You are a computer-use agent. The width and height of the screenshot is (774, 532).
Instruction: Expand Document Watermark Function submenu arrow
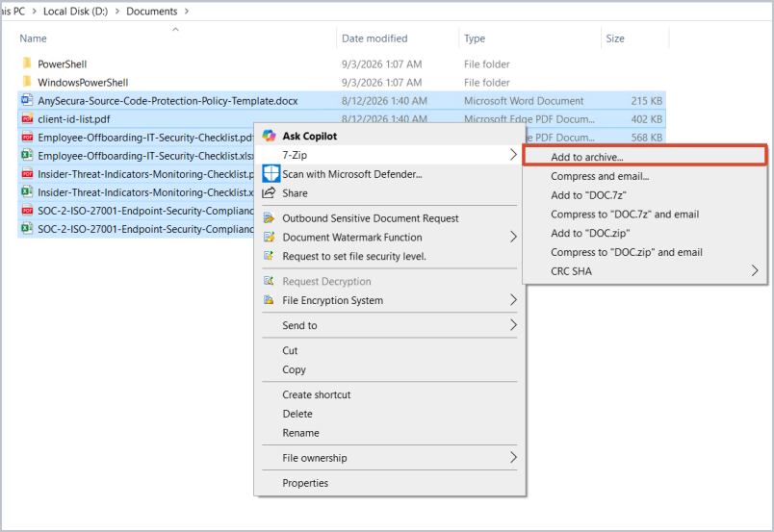(513, 237)
